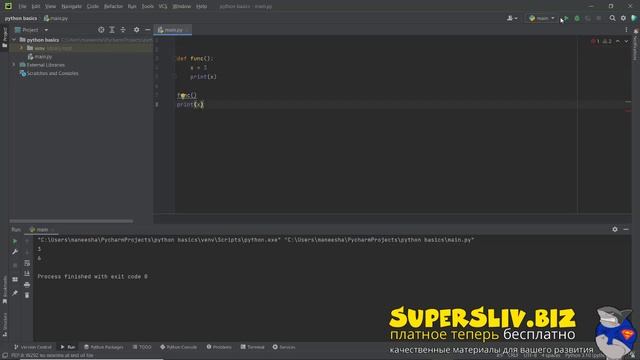Open the Edit menu
Viewport: 640px width, 360px height.
tap(36, 7)
